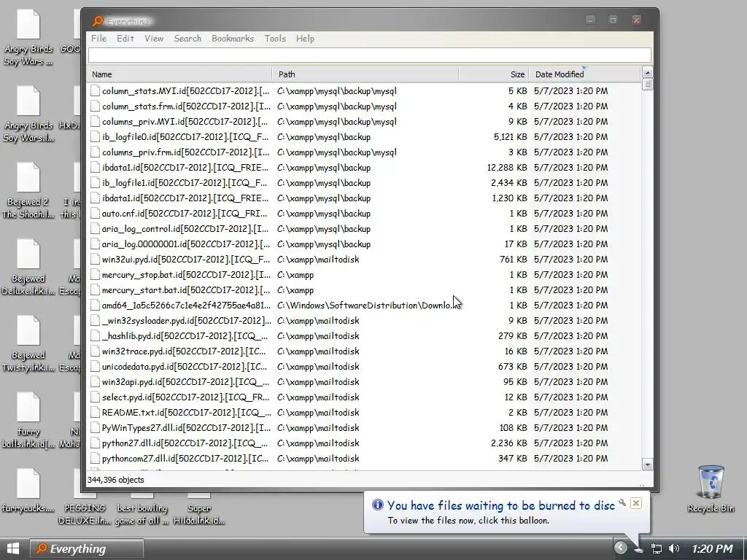The height and width of the screenshot is (560, 747).
Task: Open the View menu
Action: 154,39
